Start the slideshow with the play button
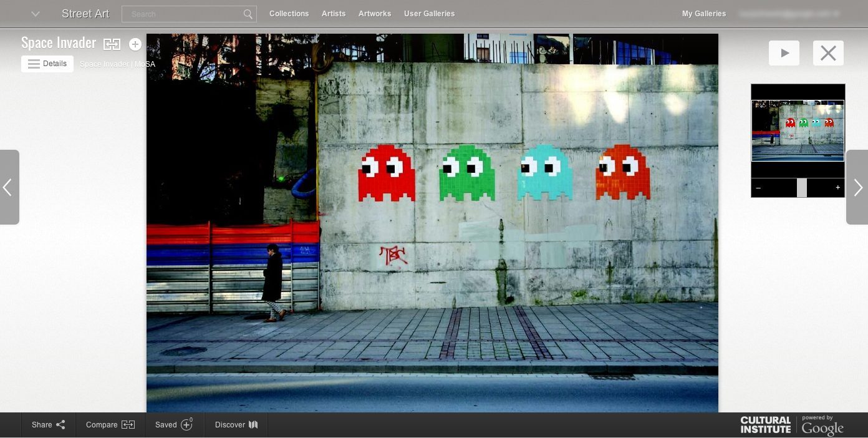 tap(784, 53)
